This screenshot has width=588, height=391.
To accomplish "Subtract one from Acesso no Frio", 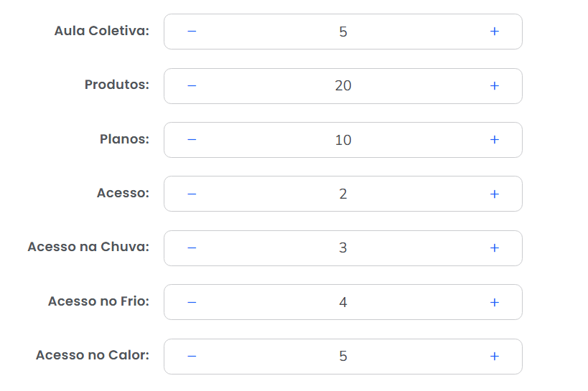I will click(x=192, y=302).
